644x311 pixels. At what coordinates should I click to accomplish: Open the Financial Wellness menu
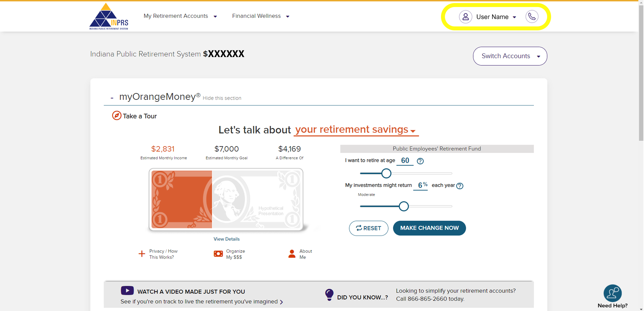pyautogui.click(x=261, y=16)
